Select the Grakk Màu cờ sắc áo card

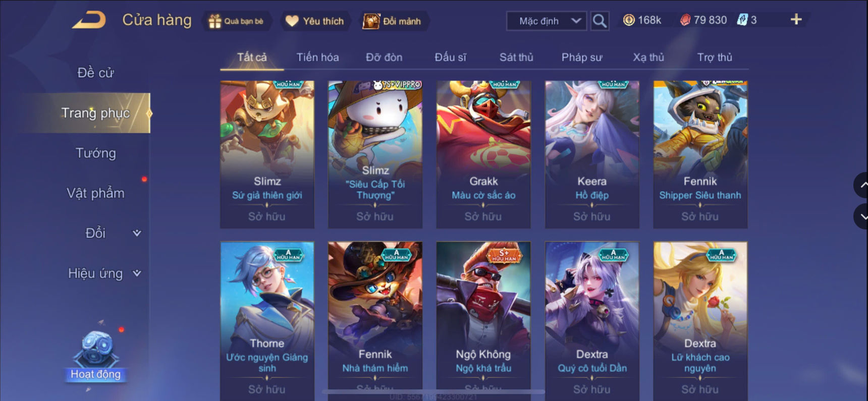coord(483,154)
